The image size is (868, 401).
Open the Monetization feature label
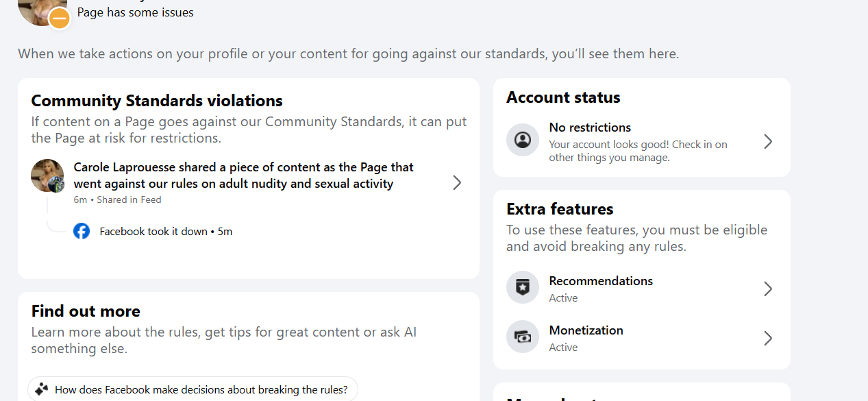[x=586, y=330]
